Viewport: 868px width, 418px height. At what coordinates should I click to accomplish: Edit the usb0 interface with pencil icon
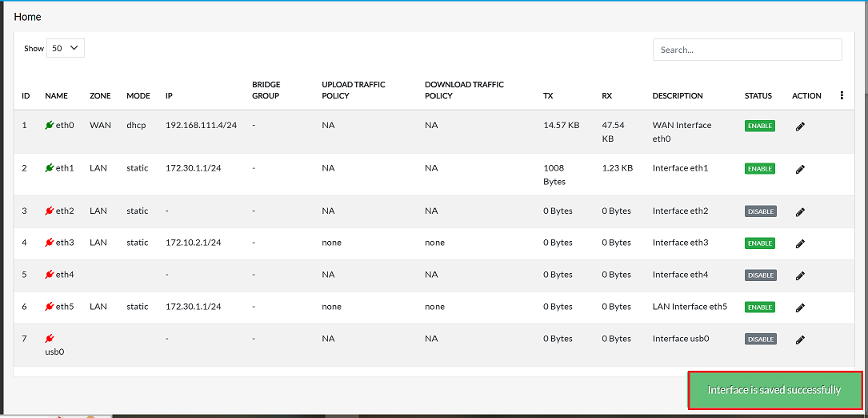pyautogui.click(x=799, y=340)
